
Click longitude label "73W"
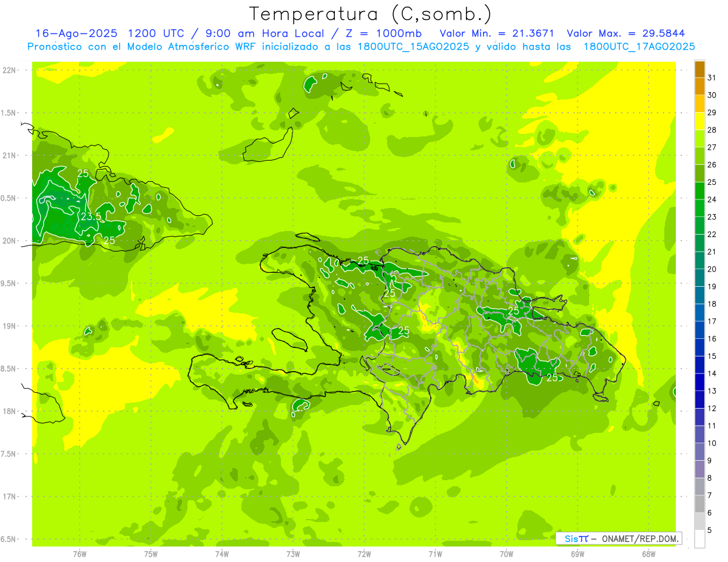[x=293, y=554]
